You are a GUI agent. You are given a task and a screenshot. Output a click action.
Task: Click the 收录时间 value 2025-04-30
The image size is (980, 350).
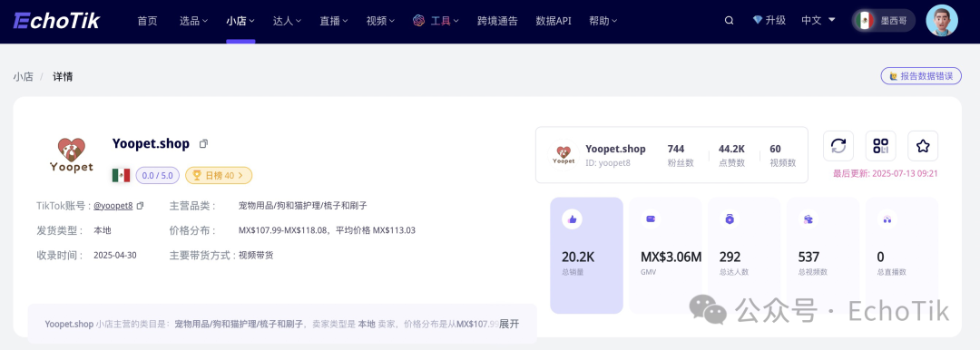(x=115, y=255)
